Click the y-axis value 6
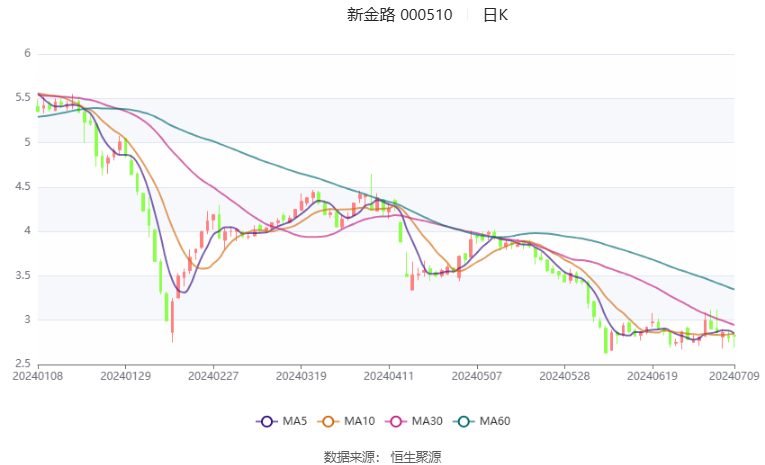Viewport: 765px width, 465px height. pyautogui.click(x=27, y=53)
